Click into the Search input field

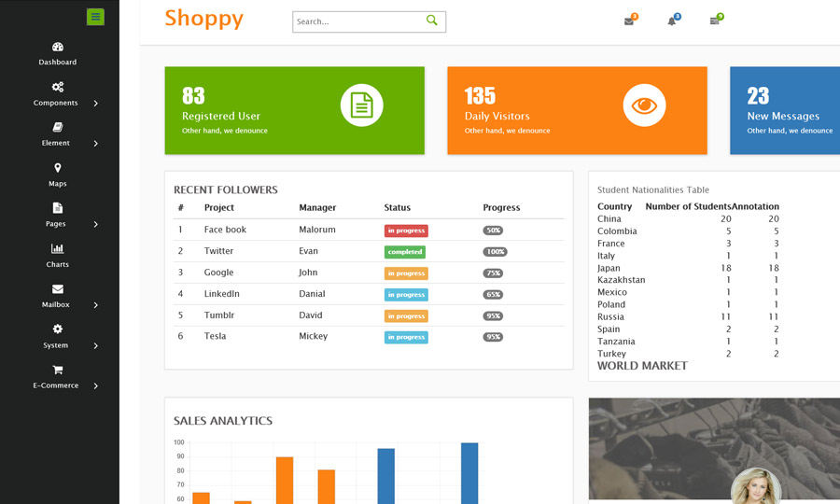357,21
